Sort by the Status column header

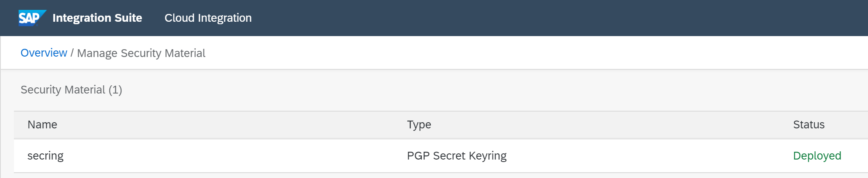809,125
